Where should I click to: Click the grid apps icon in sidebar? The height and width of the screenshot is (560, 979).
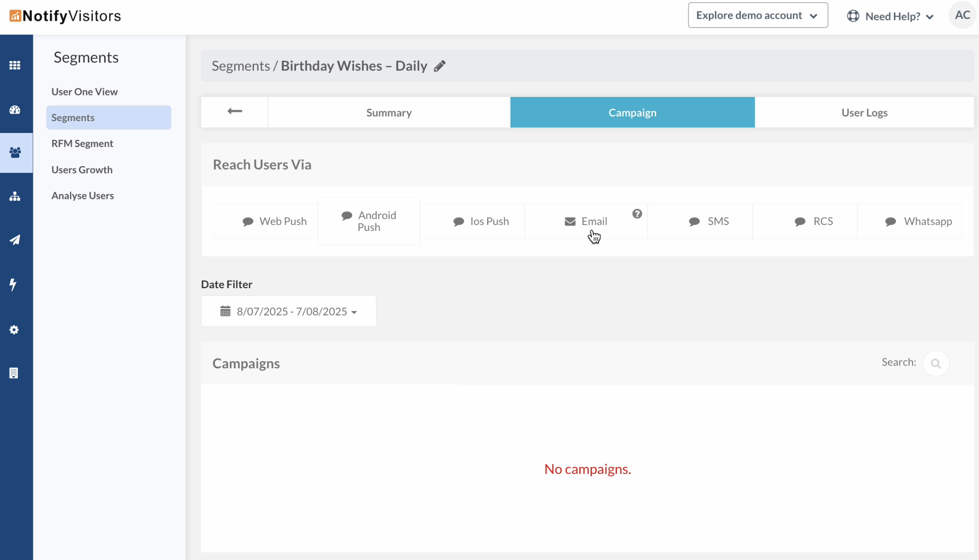click(15, 65)
